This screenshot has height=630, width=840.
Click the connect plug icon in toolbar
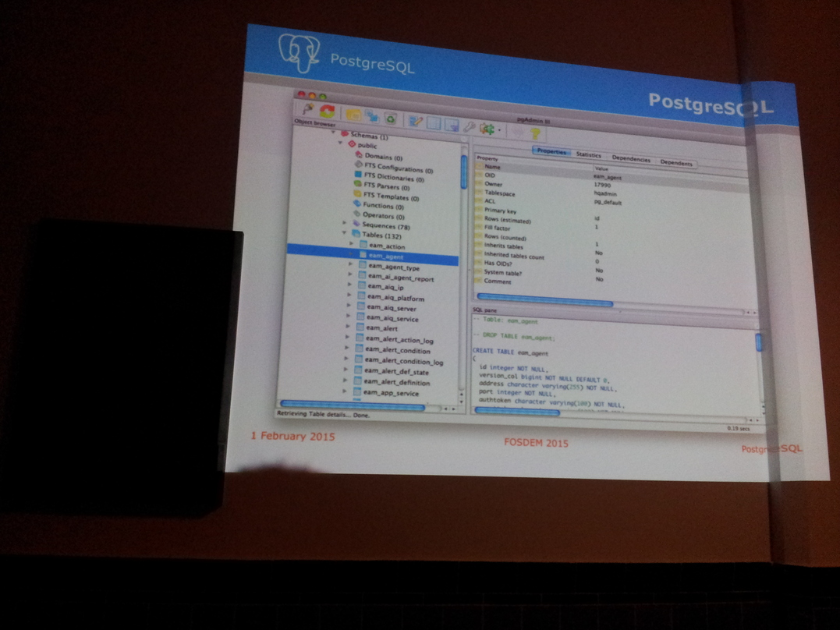coord(309,109)
